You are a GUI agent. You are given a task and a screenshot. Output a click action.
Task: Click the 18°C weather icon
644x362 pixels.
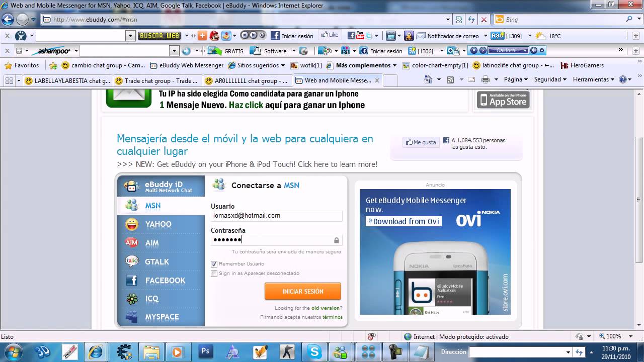click(541, 36)
